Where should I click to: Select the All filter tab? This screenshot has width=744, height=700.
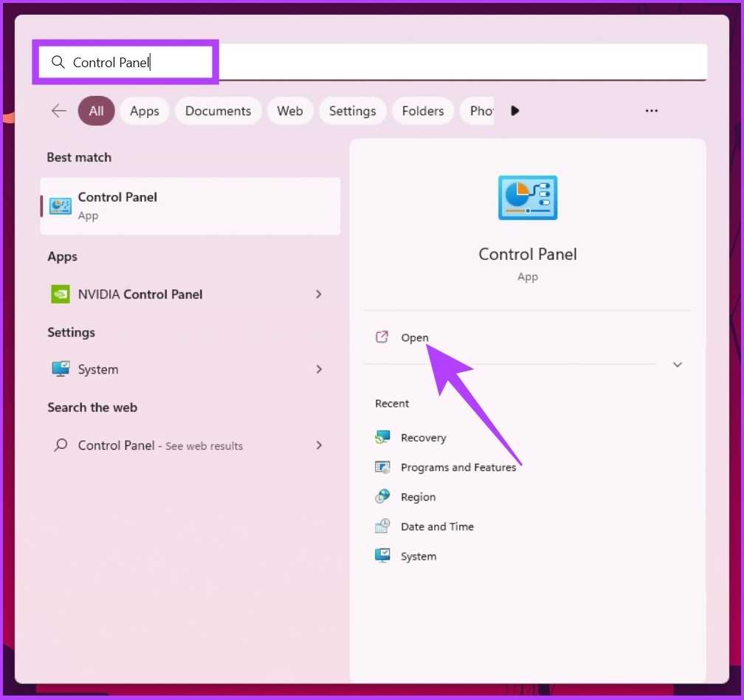click(96, 111)
